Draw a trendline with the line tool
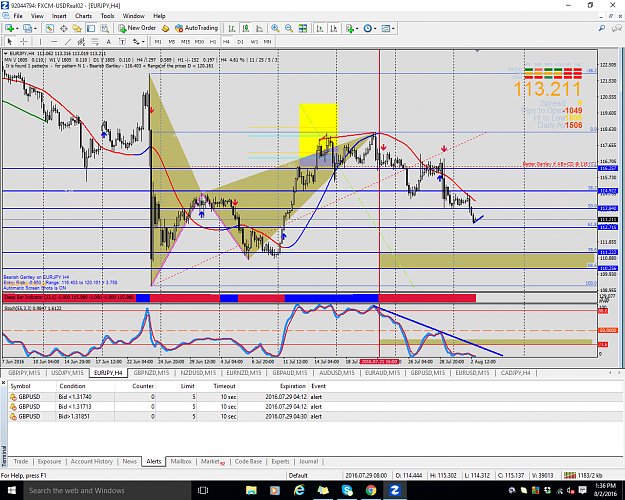This screenshot has width=625, height=500. [68, 41]
